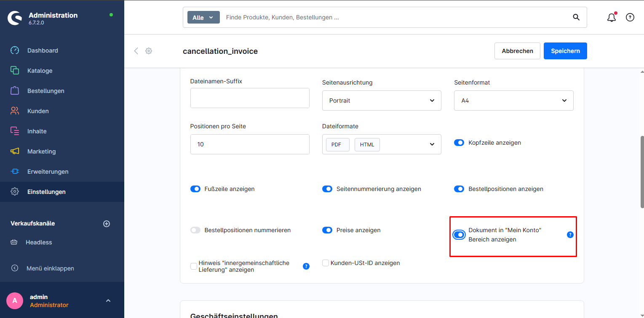Image resolution: width=644 pixels, height=318 pixels.
Task: Open the Alle search filter dropdown
Action: point(203,18)
